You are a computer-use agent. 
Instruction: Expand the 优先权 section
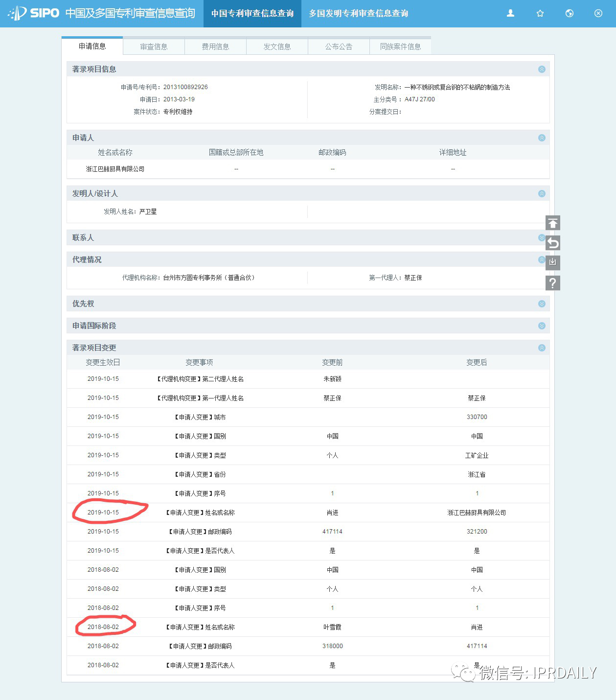(542, 303)
